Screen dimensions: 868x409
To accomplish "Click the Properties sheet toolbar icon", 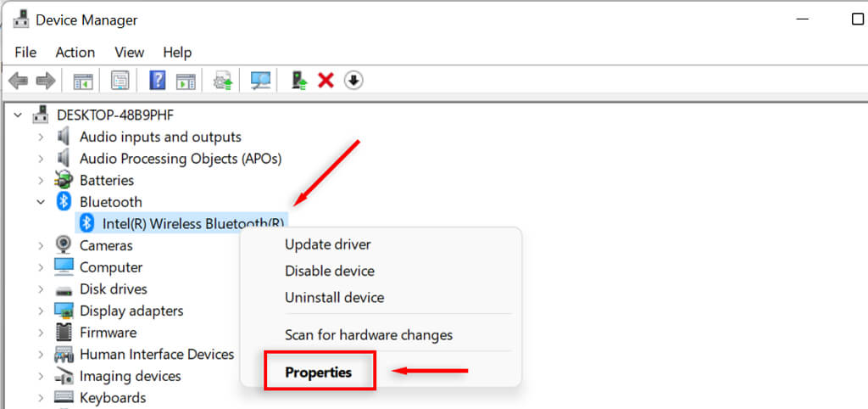I will pyautogui.click(x=120, y=81).
